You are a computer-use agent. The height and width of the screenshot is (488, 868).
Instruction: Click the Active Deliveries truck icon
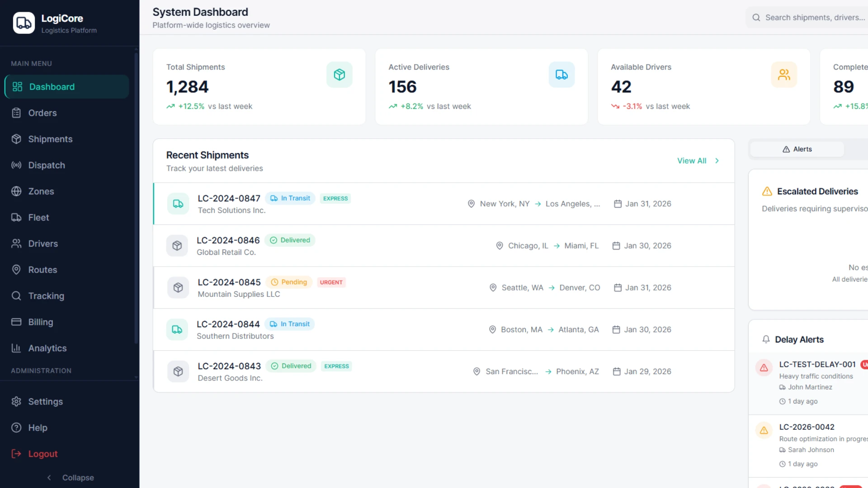[x=562, y=75]
